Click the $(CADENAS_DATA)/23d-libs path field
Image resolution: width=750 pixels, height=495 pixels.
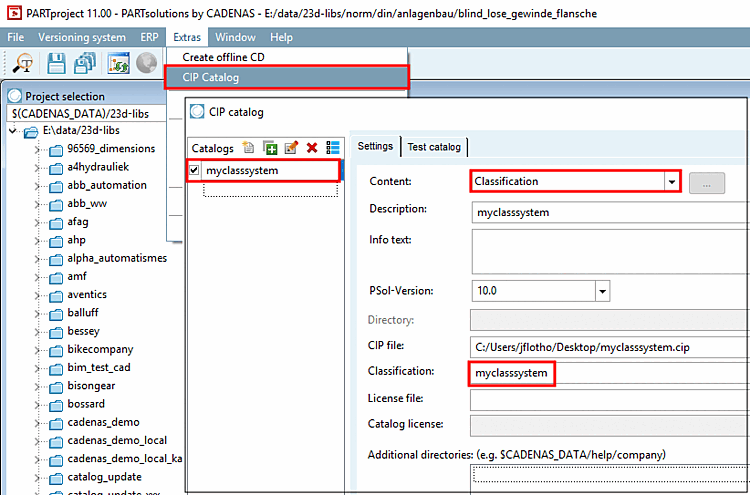tap(87, 114)
